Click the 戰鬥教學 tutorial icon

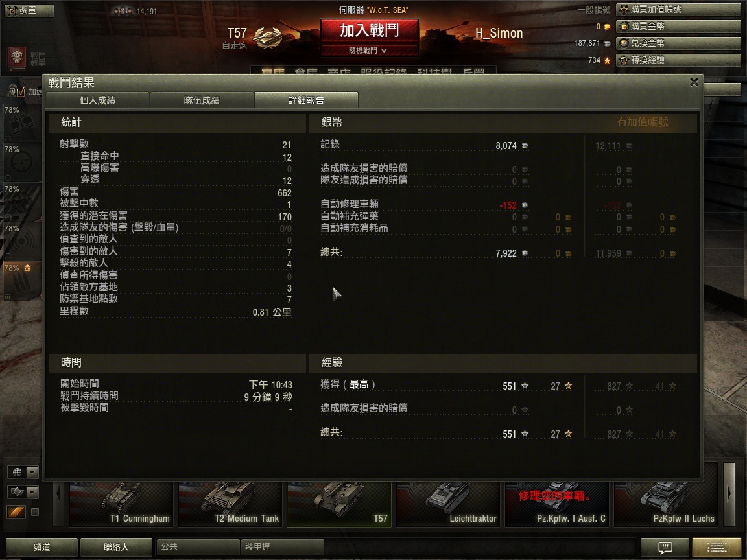click(17, 58)
